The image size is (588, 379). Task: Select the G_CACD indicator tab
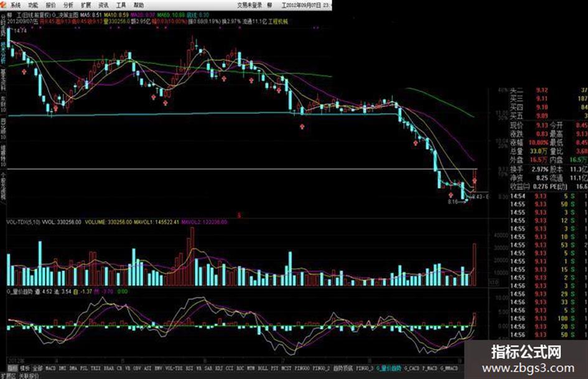pyautogui.click(x=412, y=368)
